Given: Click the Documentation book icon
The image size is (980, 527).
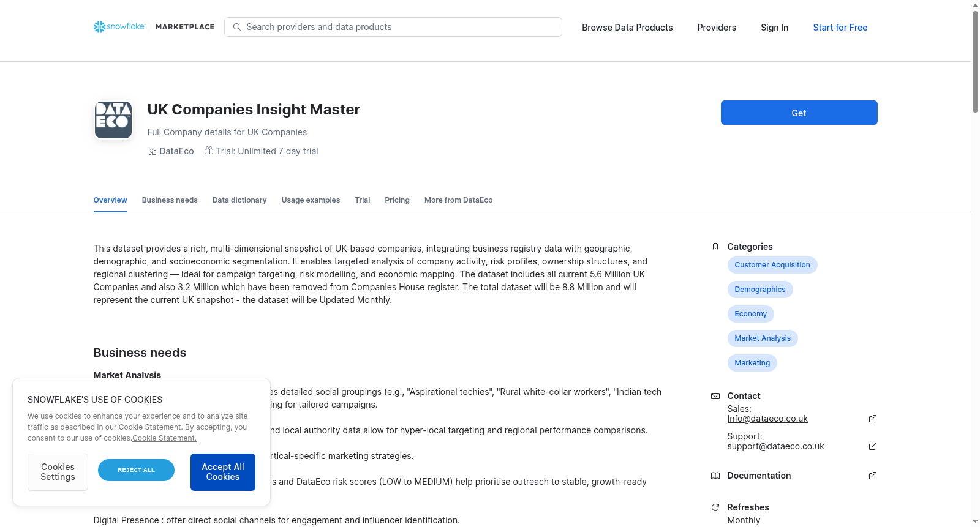Looking at the screenshot, I should (715, 476).
